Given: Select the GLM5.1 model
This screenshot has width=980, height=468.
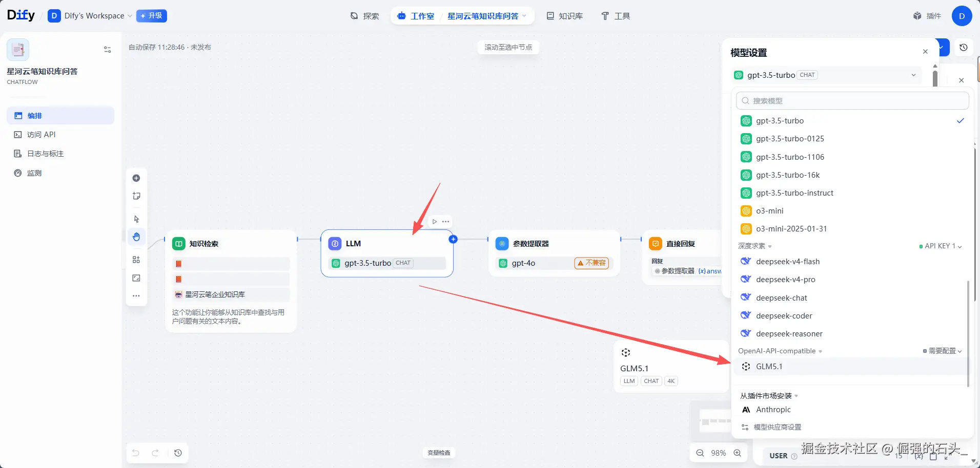Looking at the screenshot, I should coord(852,367).
